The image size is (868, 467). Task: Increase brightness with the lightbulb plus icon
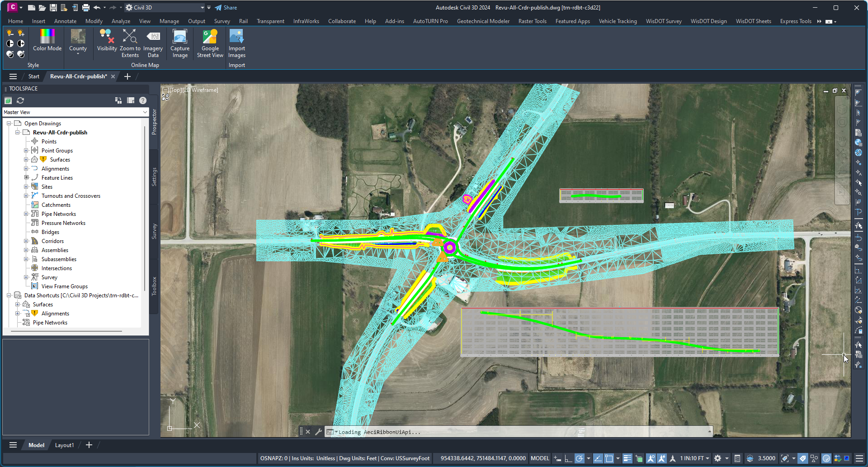tap(21, 33)
